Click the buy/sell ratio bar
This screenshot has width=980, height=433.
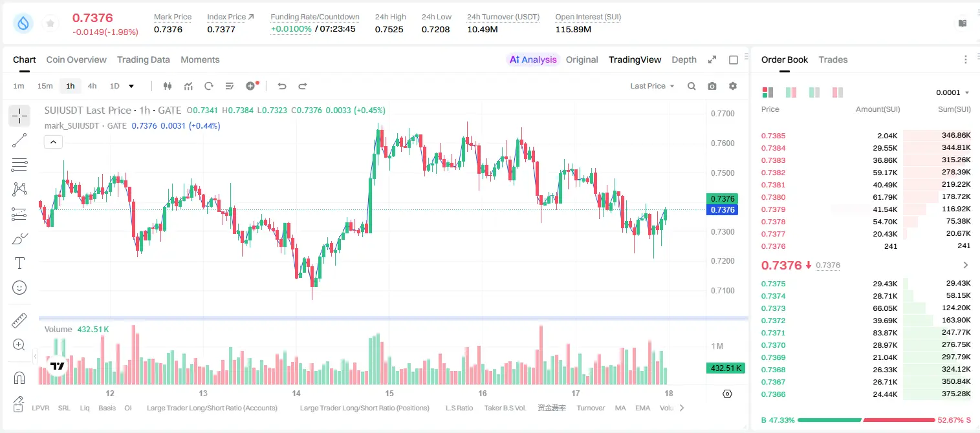point(866,420)
